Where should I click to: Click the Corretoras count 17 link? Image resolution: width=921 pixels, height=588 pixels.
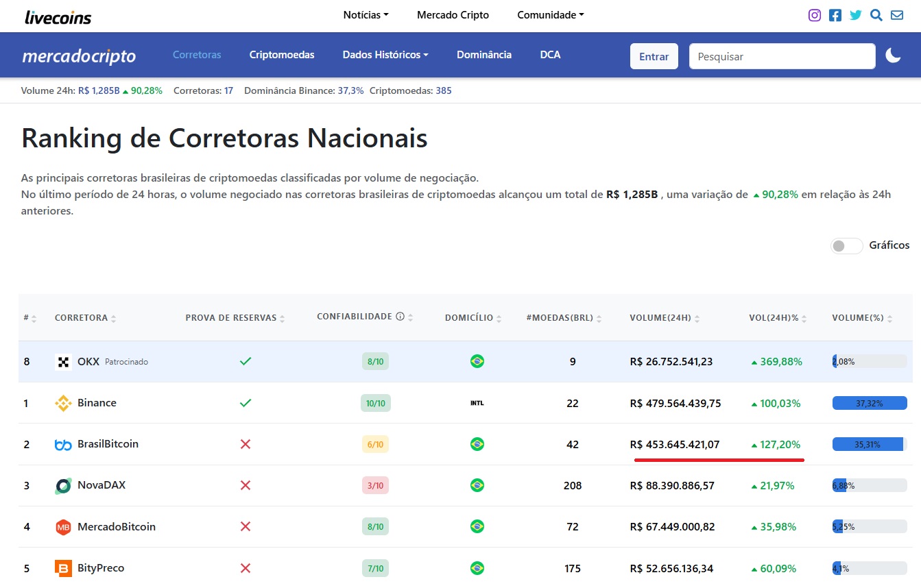pyautogui.click(x=228, y=90)
